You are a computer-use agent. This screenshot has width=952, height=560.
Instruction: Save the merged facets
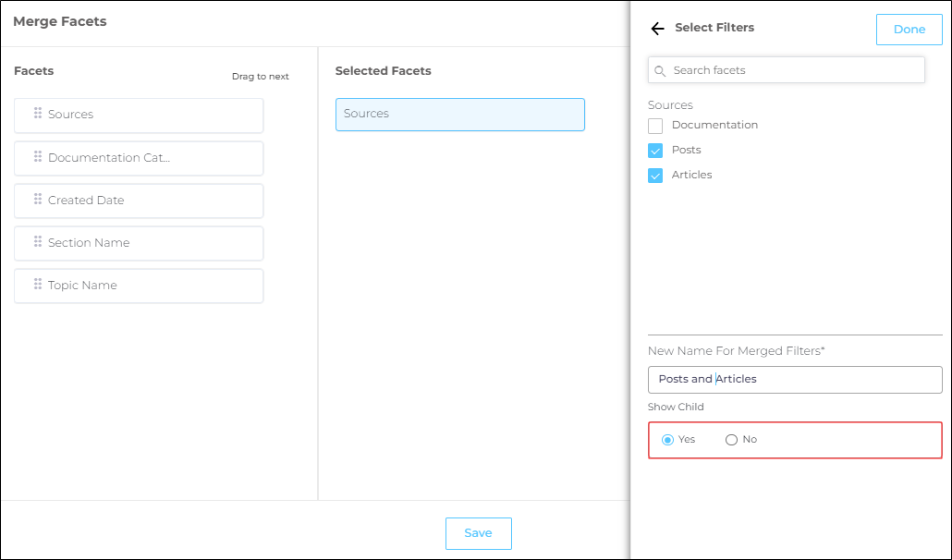[478, 533]
